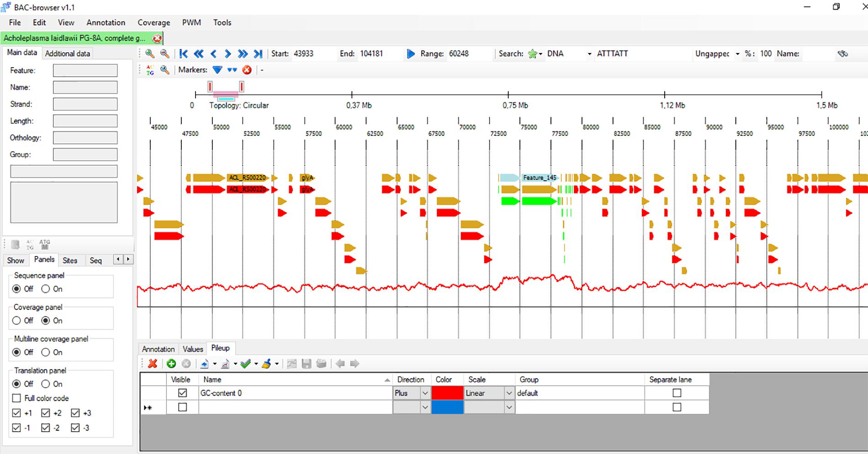
Task: Click the greyed save floppy icon
Action: tap(307, 363)
